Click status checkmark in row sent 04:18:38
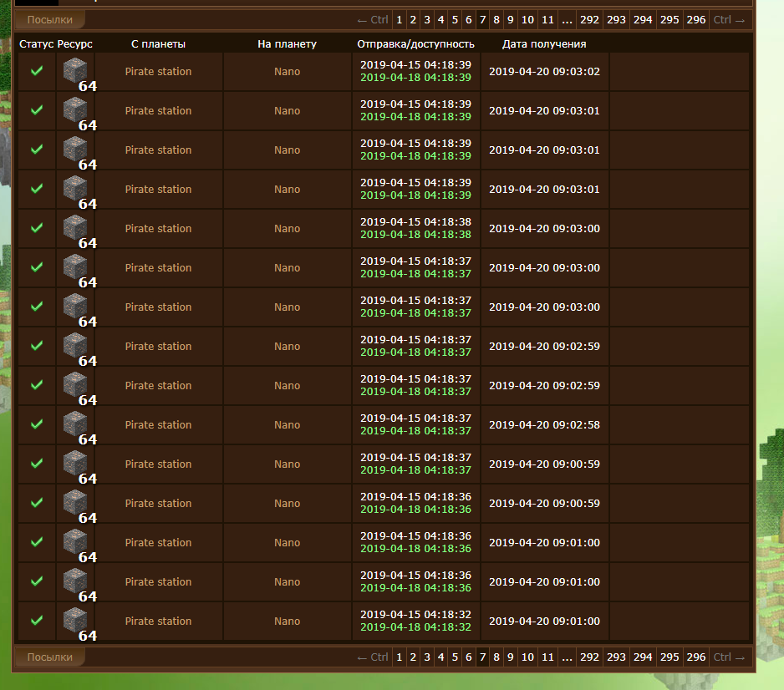 [x=37, y=228]
